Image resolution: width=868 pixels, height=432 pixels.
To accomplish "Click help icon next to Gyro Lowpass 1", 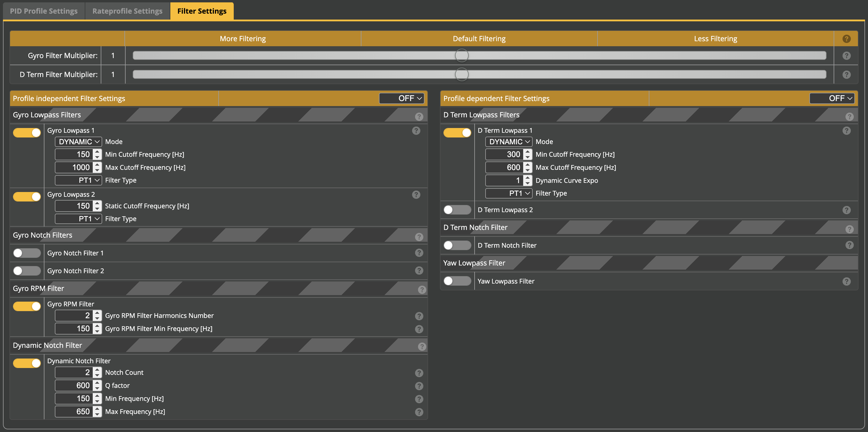I will pos(416,131).
